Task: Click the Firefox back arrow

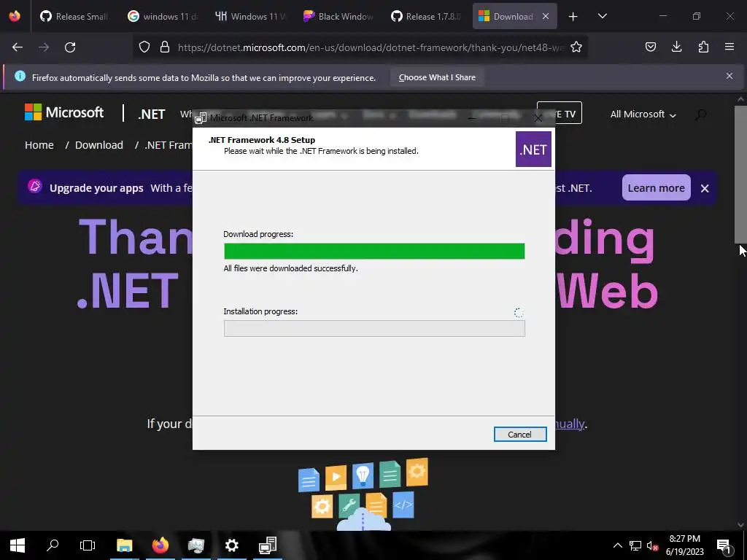Action: point(18,47)
